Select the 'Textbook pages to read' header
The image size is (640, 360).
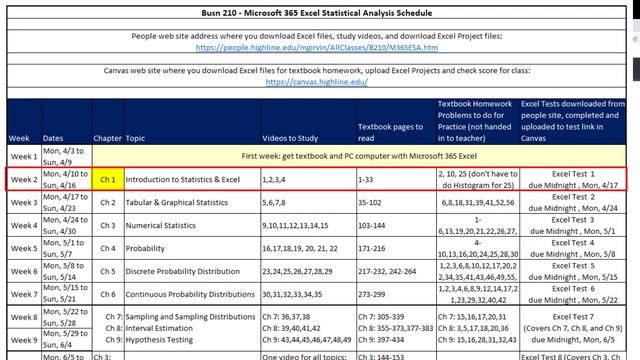(396, 122)
